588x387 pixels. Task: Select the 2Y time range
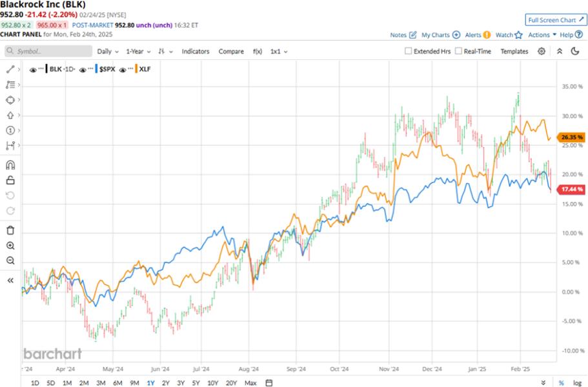pos(166,382)
